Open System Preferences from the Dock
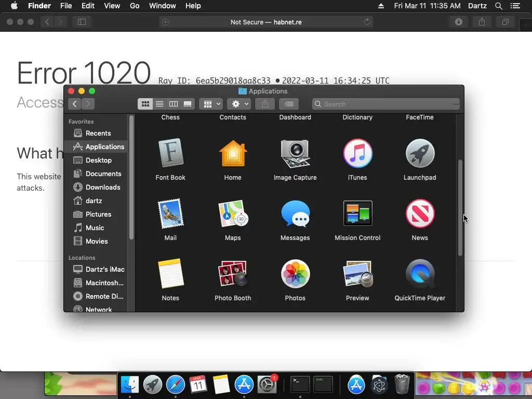Image resolution: width=532 pixels, height=399 pixels. pyautogui.click(x=267, y=384)
